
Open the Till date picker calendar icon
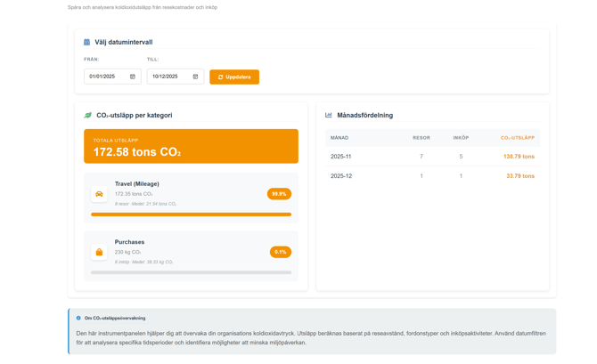(x=195, y=77)
